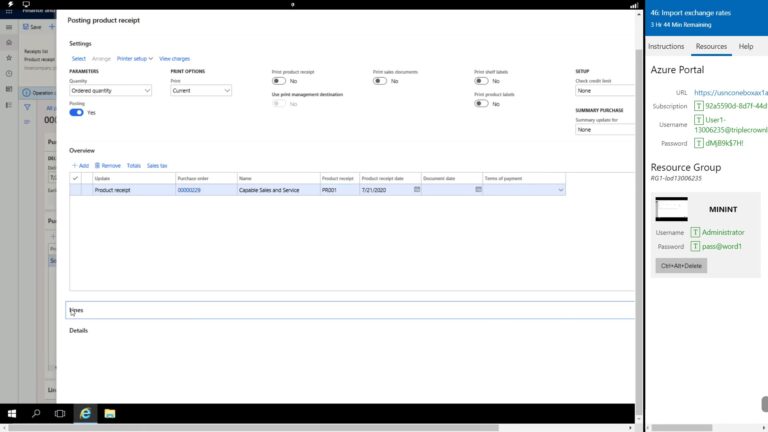Expand the Details section
Image resolution: width=768 pixels, height=432 pixels.
coord(78,331)
